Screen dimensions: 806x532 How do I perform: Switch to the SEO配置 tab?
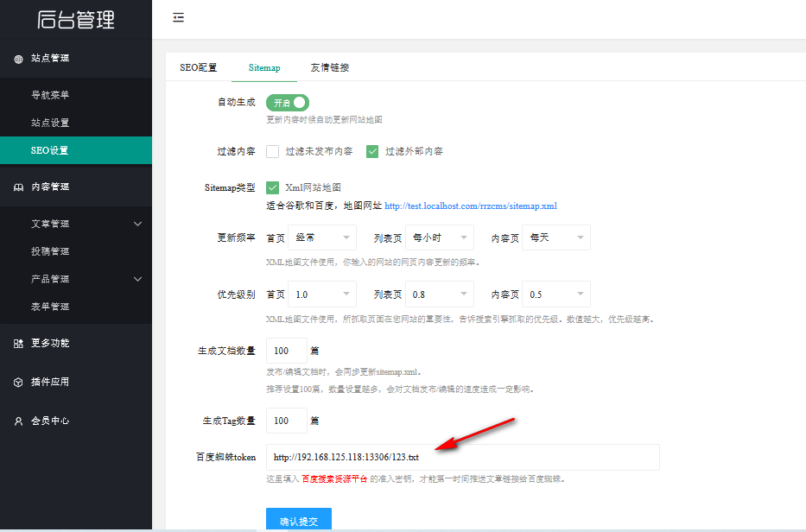[x=199, y=67]
